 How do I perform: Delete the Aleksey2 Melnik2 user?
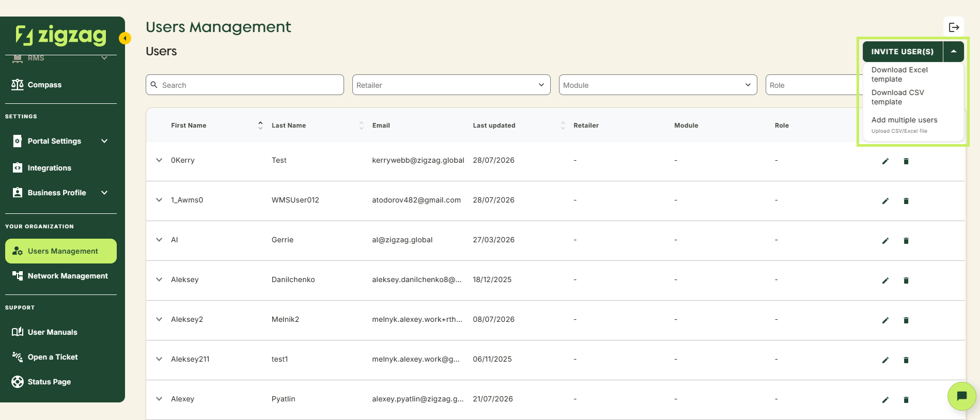906,320
